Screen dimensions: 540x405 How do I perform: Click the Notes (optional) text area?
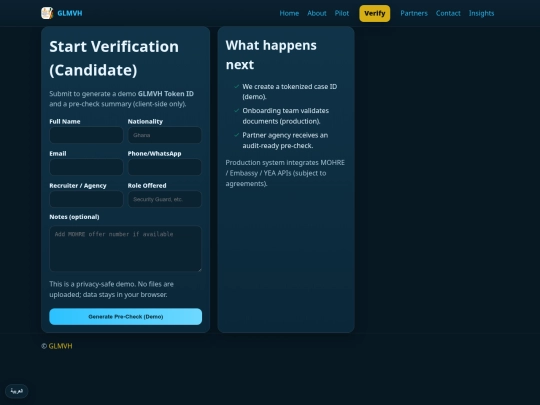click(x=125, y=248)
